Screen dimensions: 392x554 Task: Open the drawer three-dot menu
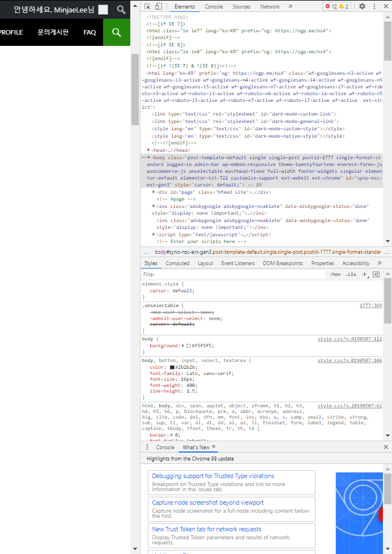pos(147,448)
